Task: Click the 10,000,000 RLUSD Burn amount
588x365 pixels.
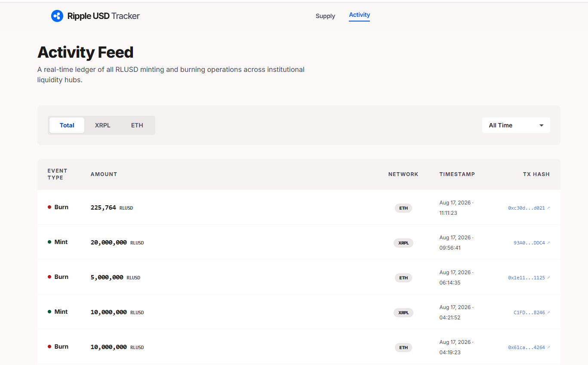Action: tap(117, 347)
